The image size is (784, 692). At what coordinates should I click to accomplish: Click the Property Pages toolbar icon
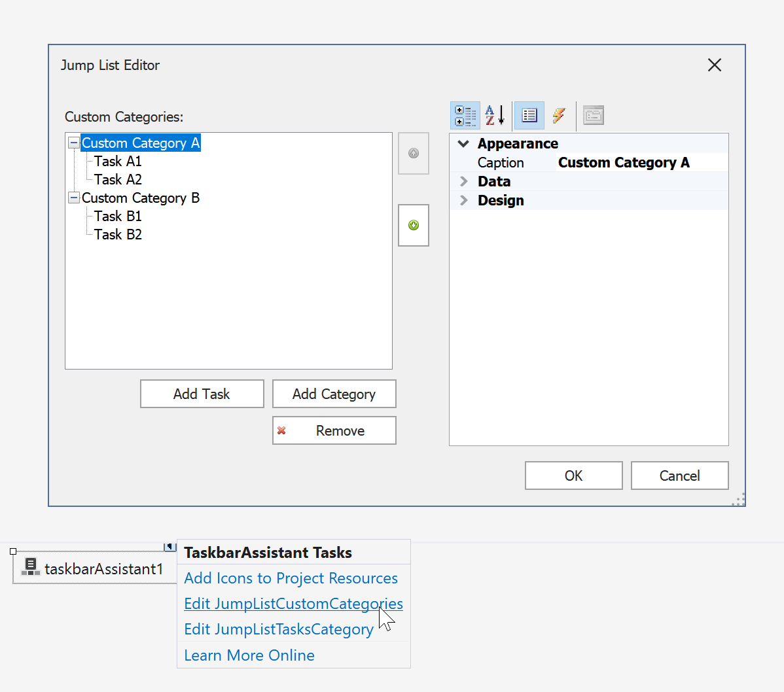[x=593, y=116]
